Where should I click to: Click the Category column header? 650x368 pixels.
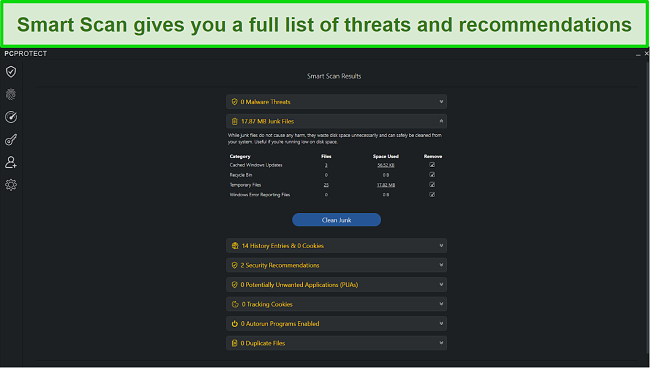coord(240,156)
